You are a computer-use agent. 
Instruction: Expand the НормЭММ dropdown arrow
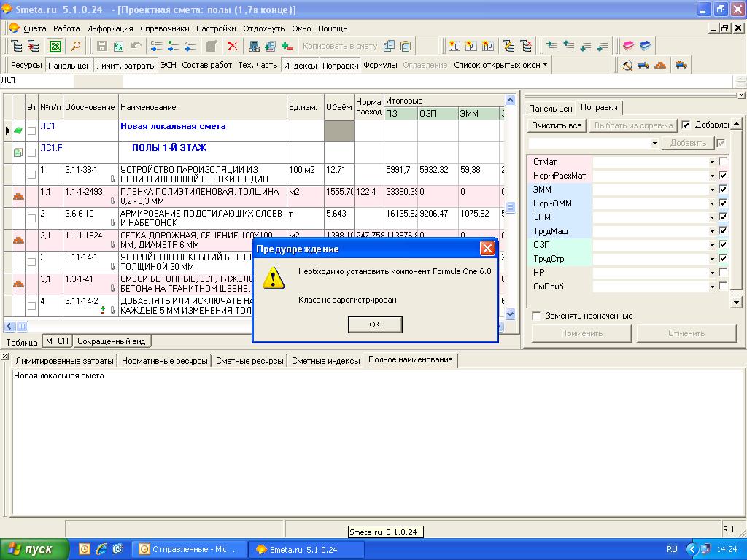coord(712,203)
